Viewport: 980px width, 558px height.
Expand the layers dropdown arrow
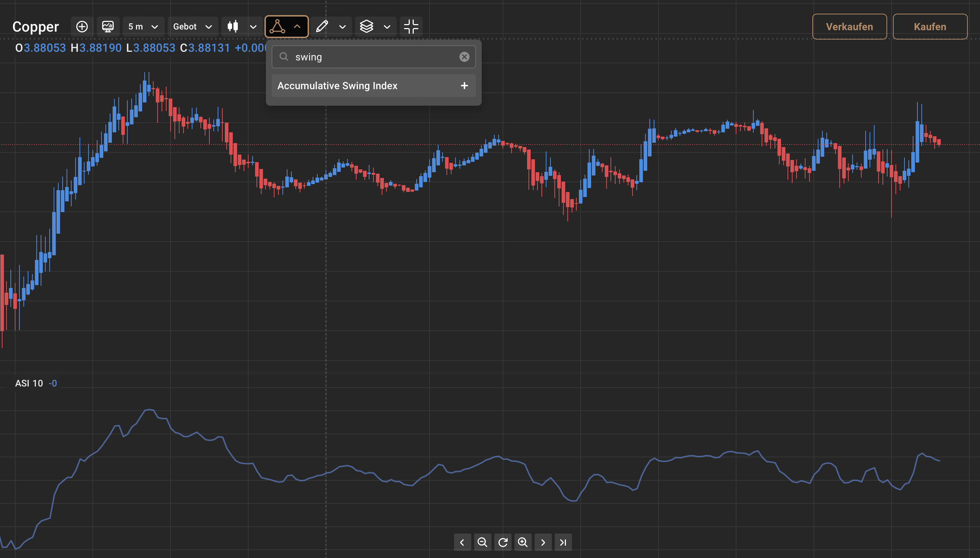[387, 27]
